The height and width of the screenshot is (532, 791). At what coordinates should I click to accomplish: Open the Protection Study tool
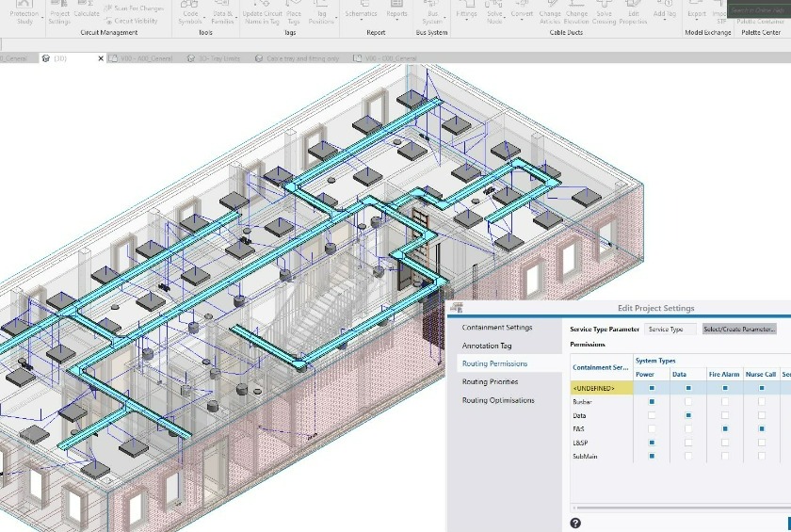24,12
